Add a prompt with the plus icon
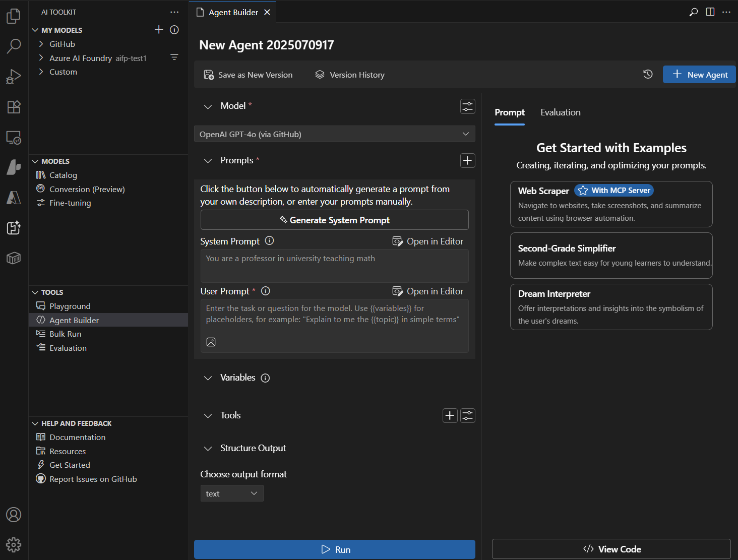 pyautogui.click(x=467, y=160)
